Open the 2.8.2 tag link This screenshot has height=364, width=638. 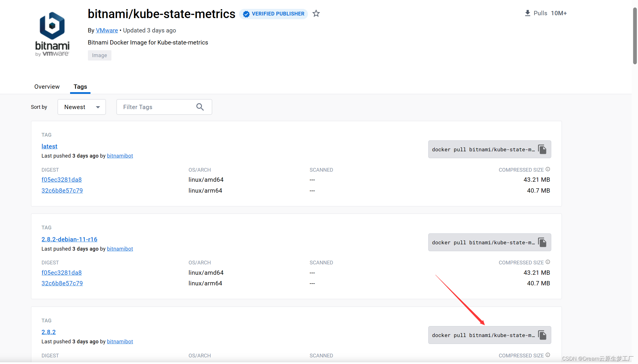[x=49, y=332]
